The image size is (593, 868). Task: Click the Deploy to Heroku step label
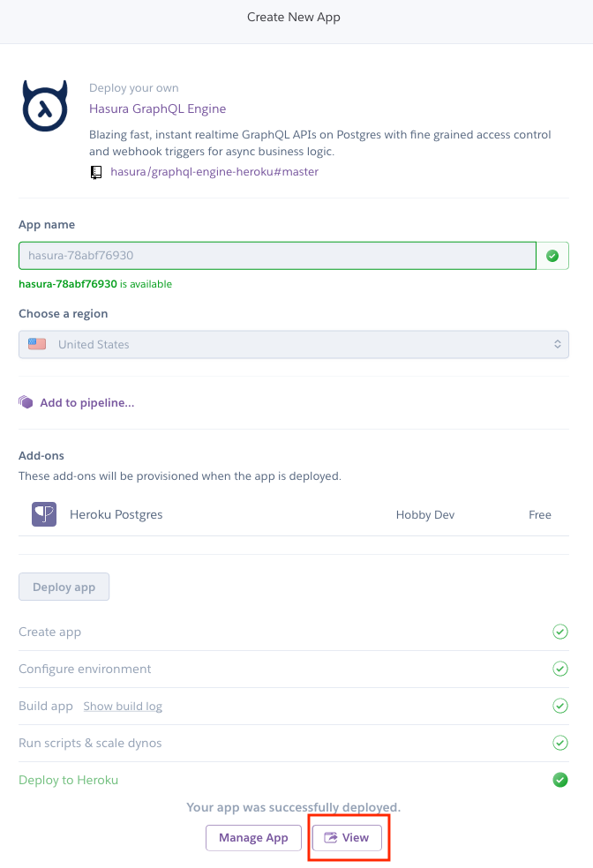click(x=69, y=780)
